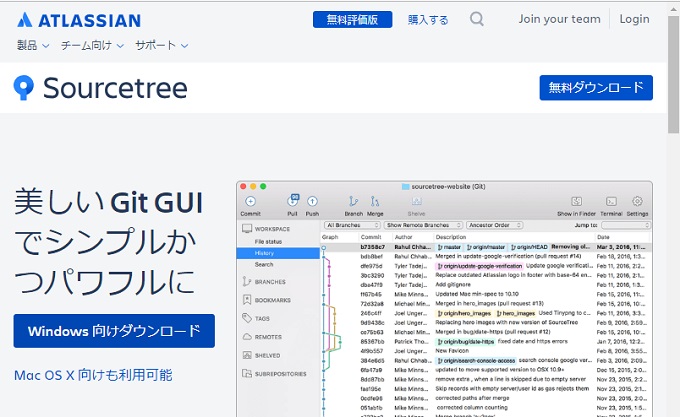Click the Branch icon in Sourcetree toolbar
The height and width of the screenshot is (417, 680).
pyautogui.click(x=353, y=201)
